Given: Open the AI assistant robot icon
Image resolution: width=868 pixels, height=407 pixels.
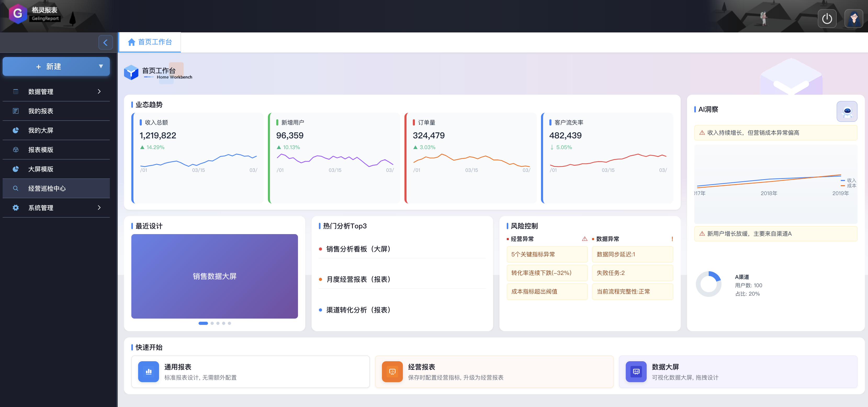Looking at the screenshot, I should tap(847, 111).
